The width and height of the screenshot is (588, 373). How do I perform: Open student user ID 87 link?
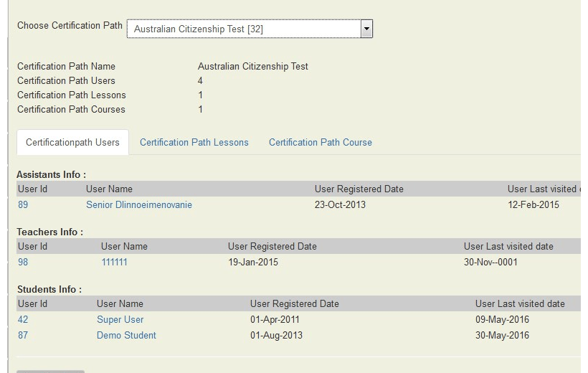[23, 335]
